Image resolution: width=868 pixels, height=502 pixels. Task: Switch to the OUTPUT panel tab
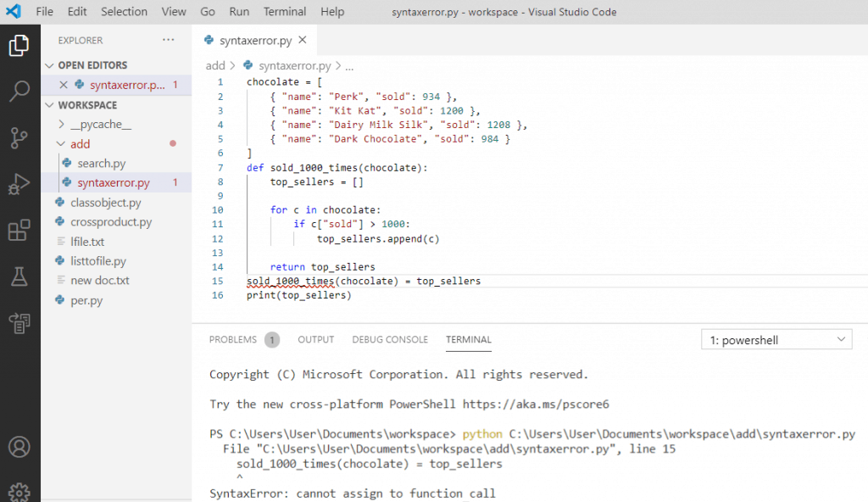pos(315,339)
